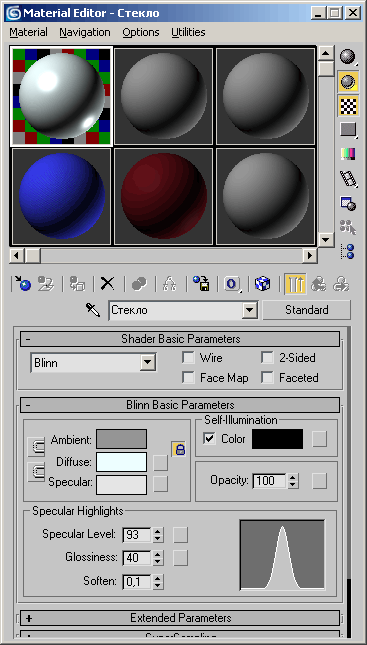Click the Self-Illumination map button
The height and width of the screenshot is (645, 367).
tap(319, 439)
